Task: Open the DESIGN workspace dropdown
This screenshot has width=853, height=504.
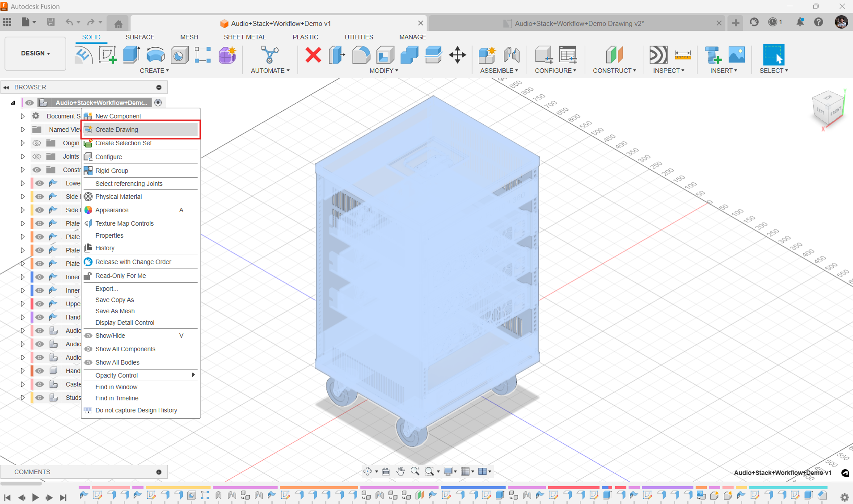Action: click(x=35, y=53)
